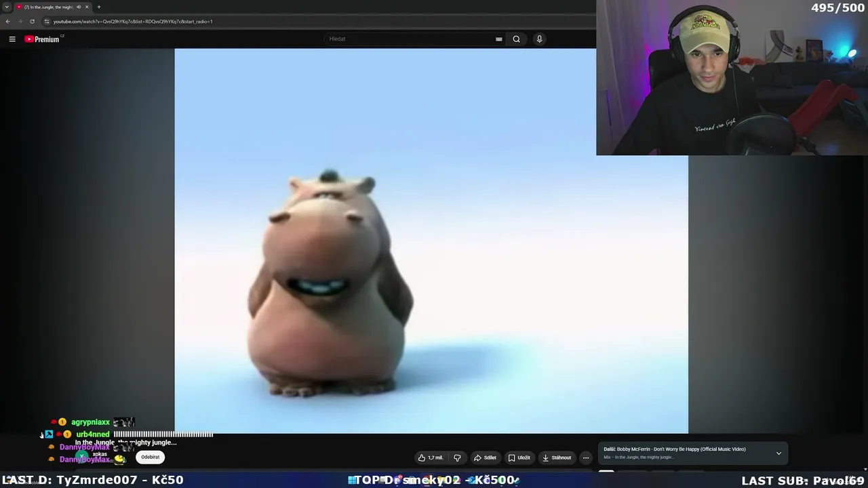Open next video Bobby McFerrin title
The width and height of the screenshot is (868, 488).
coord(675,449)
